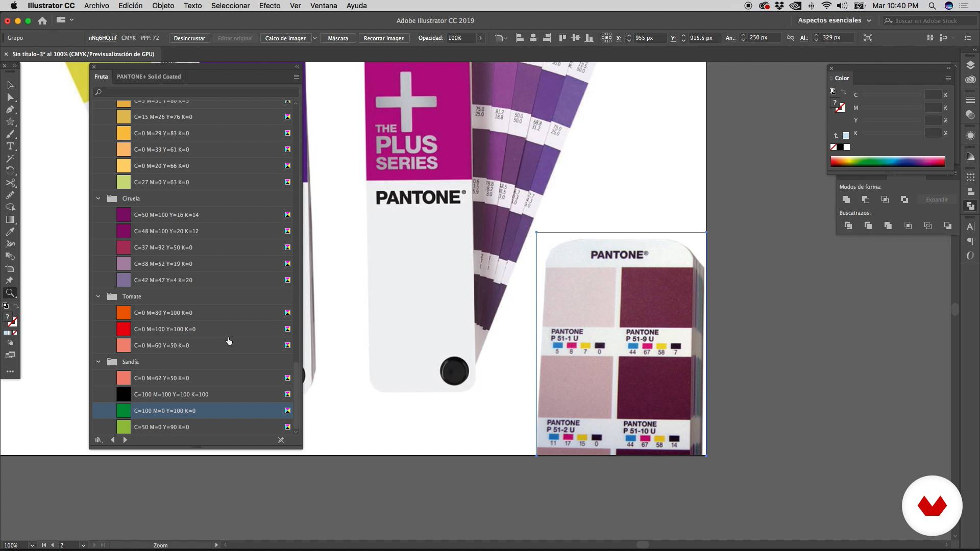
Task: Click Recortar imagen button
Action: (384, 38)
